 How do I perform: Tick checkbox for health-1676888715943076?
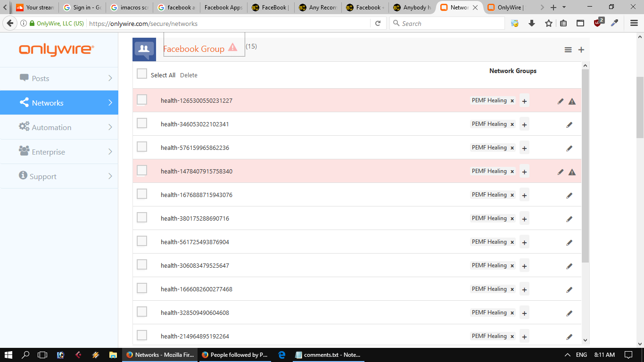pos(142,194)
